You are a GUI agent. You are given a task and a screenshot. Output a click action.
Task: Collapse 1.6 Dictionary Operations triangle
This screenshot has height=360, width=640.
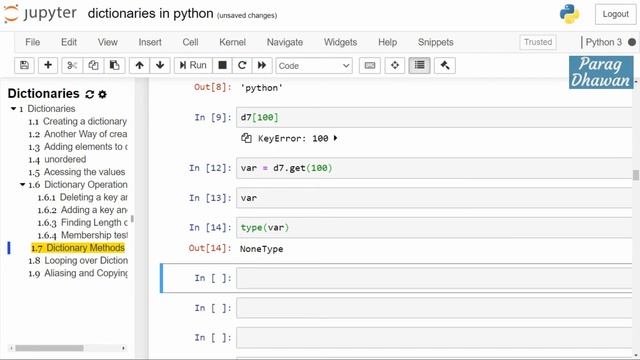pos(22,184)
